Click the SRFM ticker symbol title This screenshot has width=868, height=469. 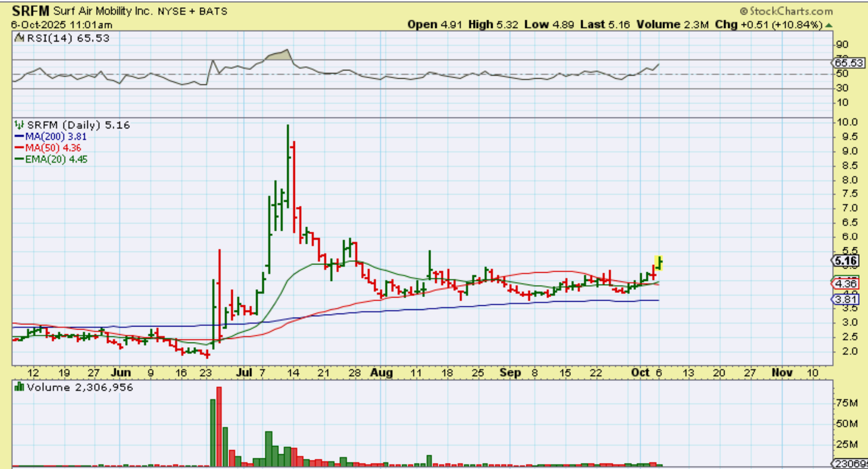(30, 11)
